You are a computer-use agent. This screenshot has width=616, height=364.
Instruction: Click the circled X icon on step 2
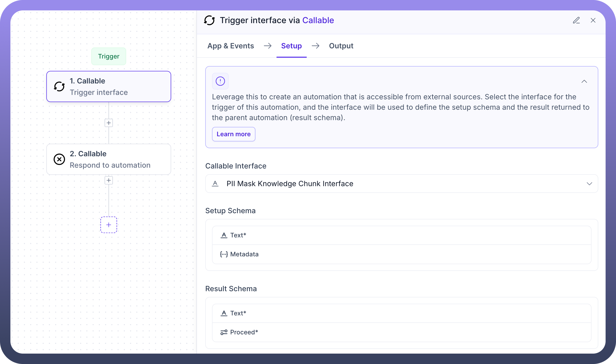pyautogui.click(x=59, y=159)
